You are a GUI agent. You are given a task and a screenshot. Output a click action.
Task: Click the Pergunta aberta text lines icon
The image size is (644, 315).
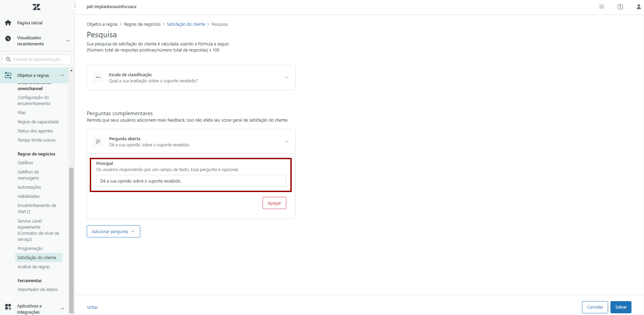click(98, 142)
